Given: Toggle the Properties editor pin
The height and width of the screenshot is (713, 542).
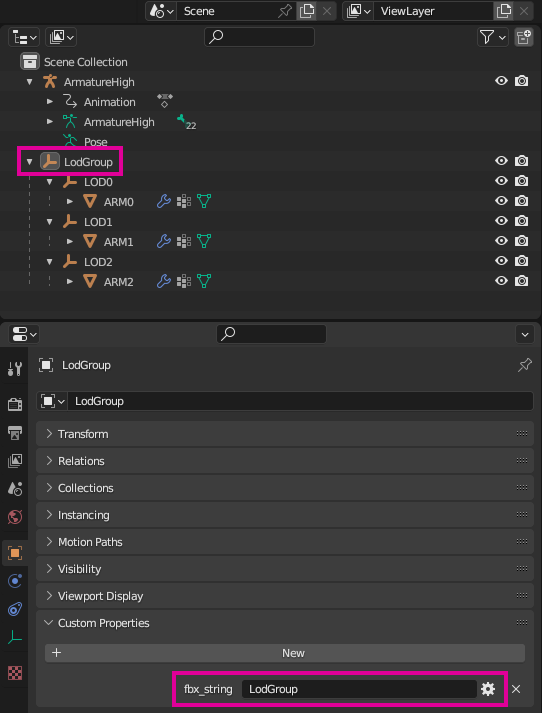Looking at the screenshot, I should 525,365.
